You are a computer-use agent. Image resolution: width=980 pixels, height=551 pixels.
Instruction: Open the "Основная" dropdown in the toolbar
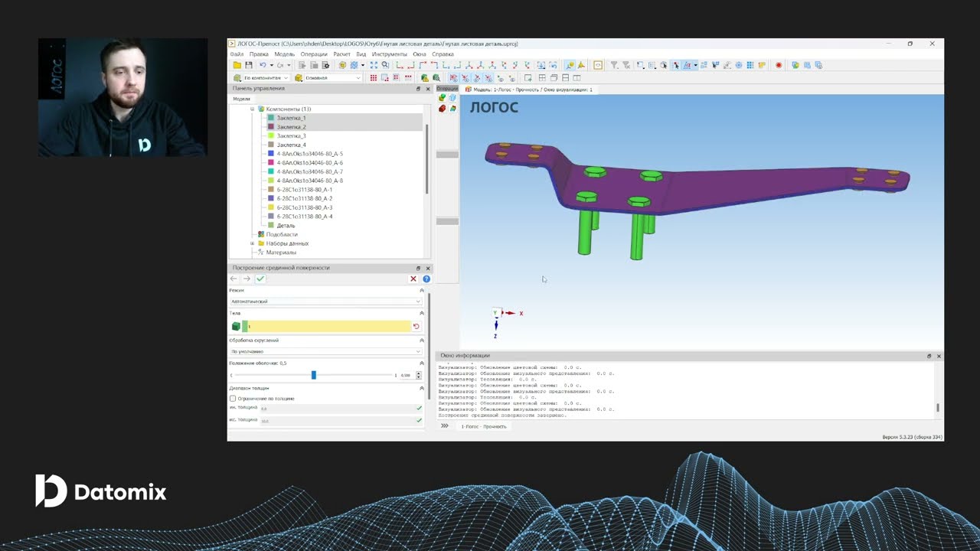coord(333,78)
